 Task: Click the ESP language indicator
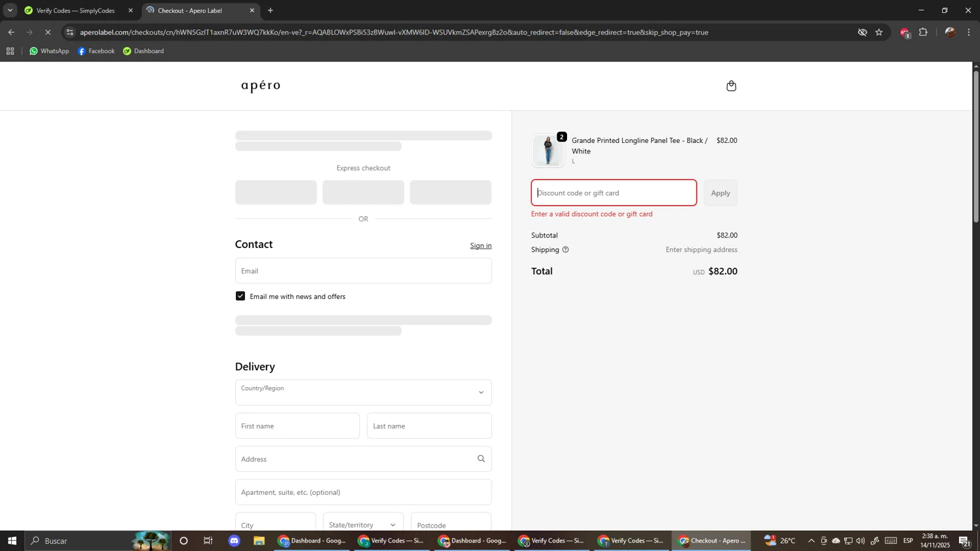pos(908,541)
